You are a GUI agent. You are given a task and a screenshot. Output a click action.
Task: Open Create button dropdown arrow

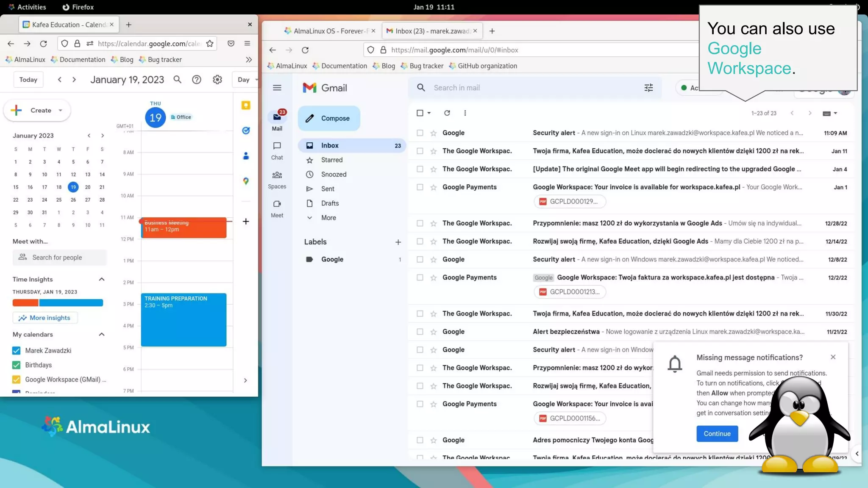61,111
